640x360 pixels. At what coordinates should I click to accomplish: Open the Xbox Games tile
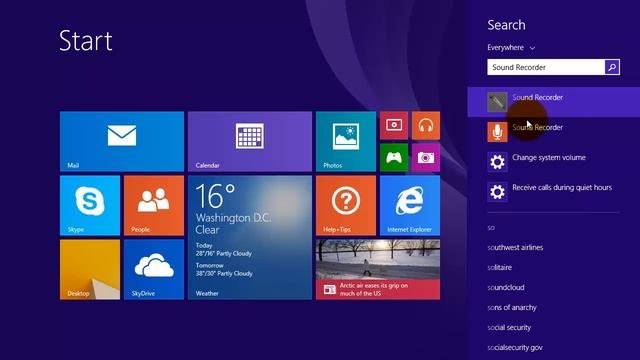click(394, 157)
